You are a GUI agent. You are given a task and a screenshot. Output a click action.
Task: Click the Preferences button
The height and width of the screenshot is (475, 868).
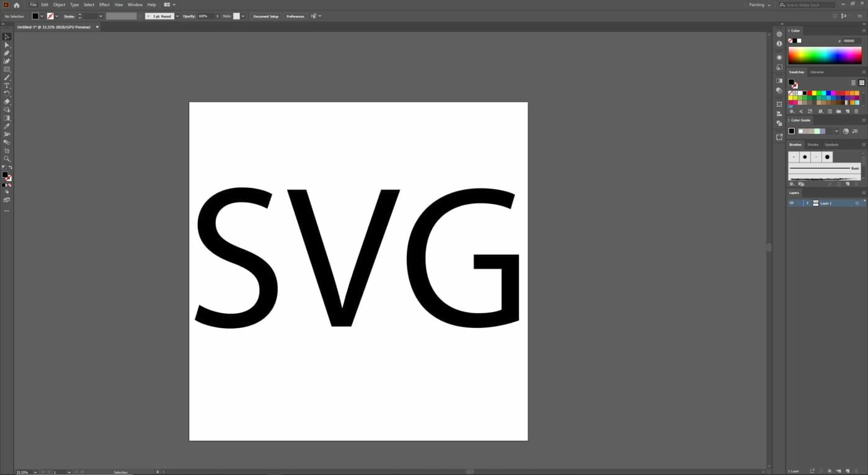(294, 16)
